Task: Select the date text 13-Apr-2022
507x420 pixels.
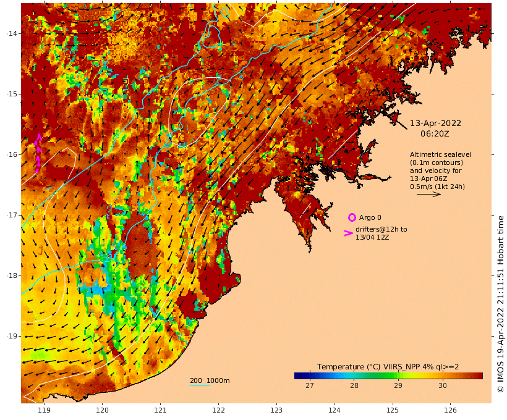Action: [x=435, y=123]
